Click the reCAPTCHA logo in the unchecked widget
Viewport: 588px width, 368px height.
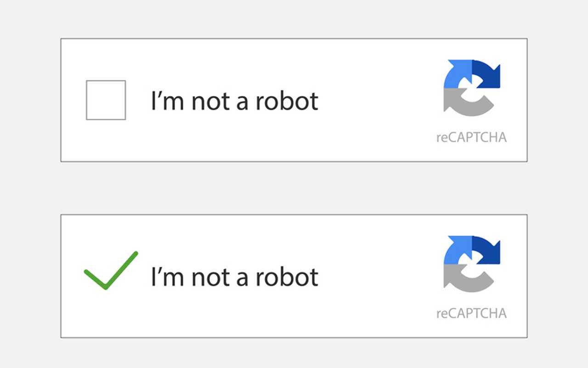(472, 87)
